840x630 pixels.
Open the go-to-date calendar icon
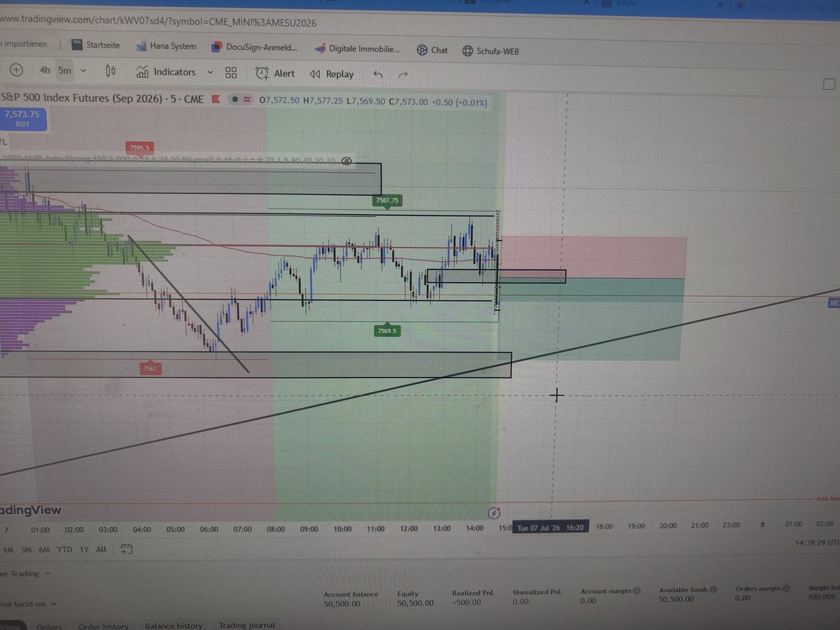pyautogui.click(x=127, y=549)
